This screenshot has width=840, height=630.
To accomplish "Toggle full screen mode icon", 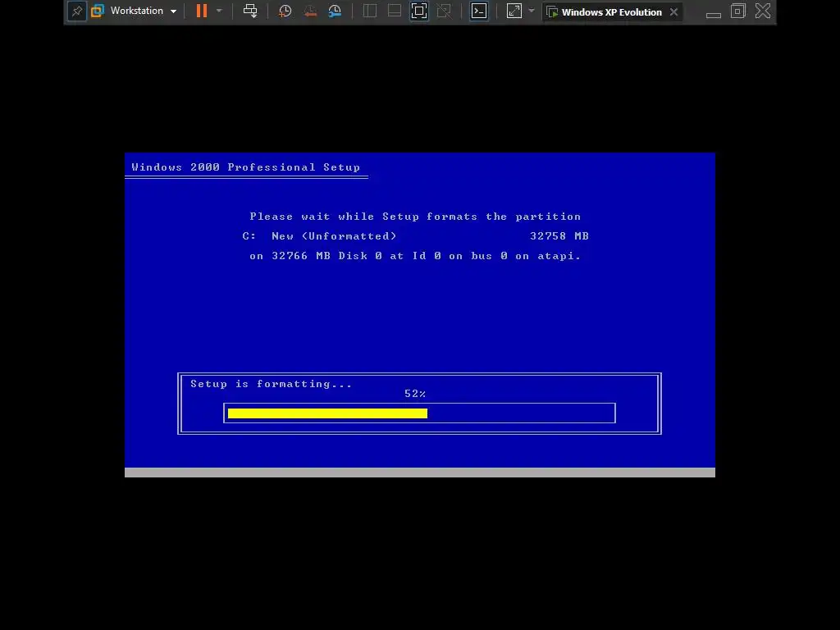I will [419, 11].
